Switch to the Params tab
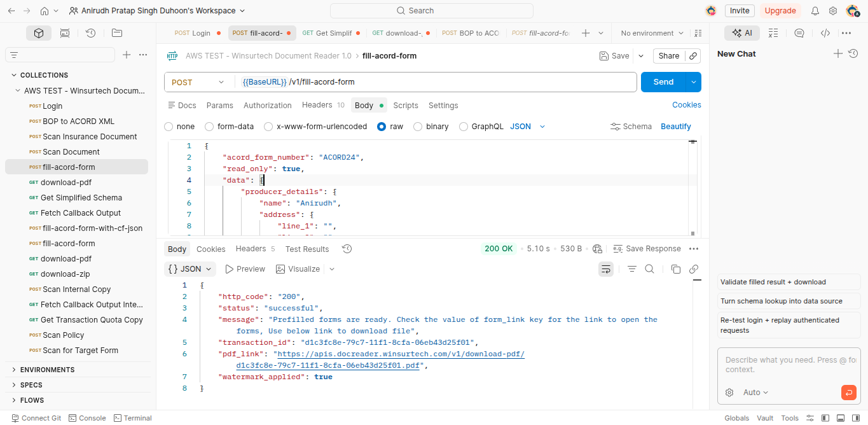This screenshot has width=868, height=425. coord(220,106)
